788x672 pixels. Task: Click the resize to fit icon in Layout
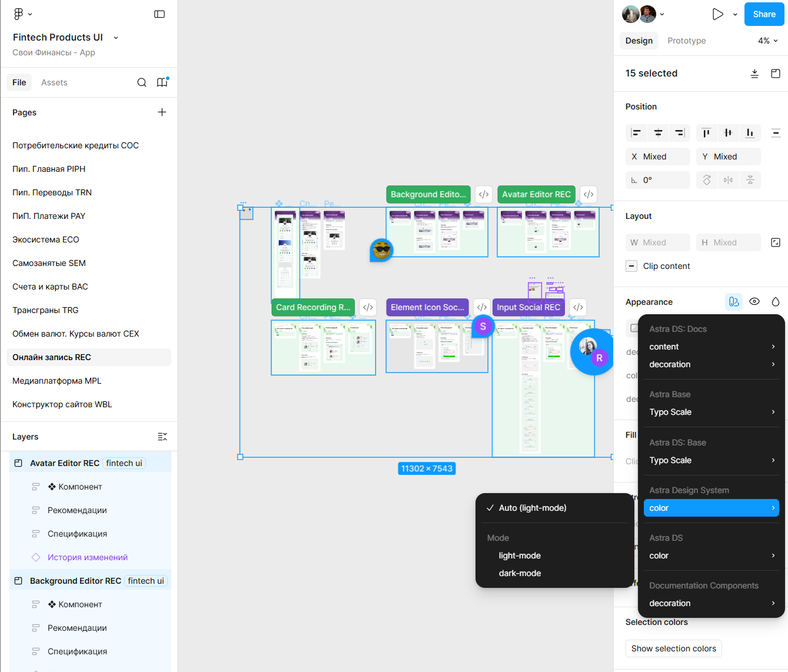(776, 242)
